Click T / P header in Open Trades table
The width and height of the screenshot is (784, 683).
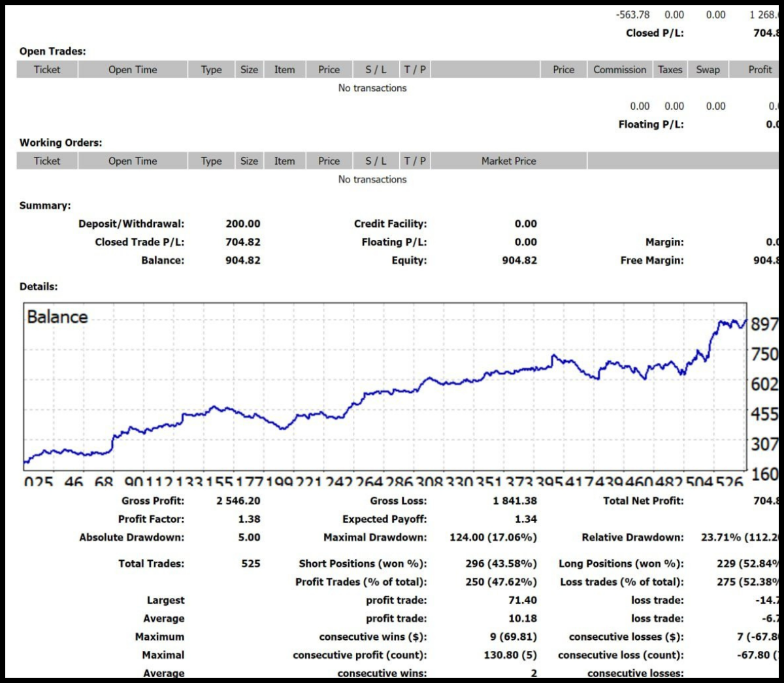pyautogui.click(x=415, y=69)
